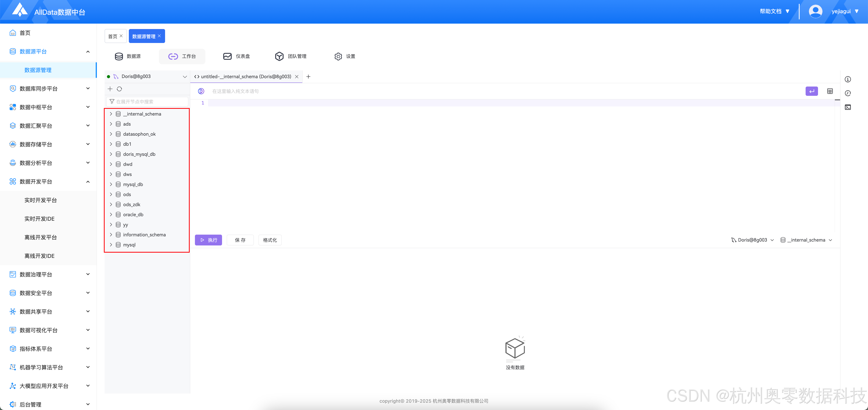
Task: Click the 数据治理平台 sidebar icon
Action: (13, 274)
